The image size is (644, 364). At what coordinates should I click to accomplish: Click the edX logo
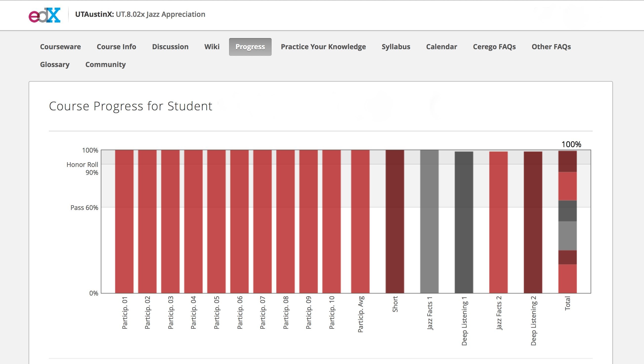[x=44, y=15]
